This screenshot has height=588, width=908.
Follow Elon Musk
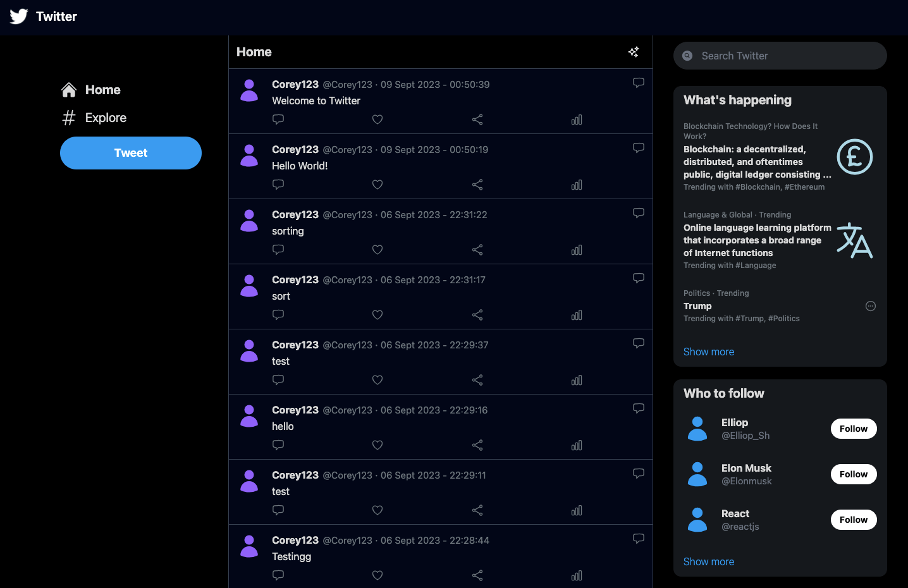[x=854, y=474]
